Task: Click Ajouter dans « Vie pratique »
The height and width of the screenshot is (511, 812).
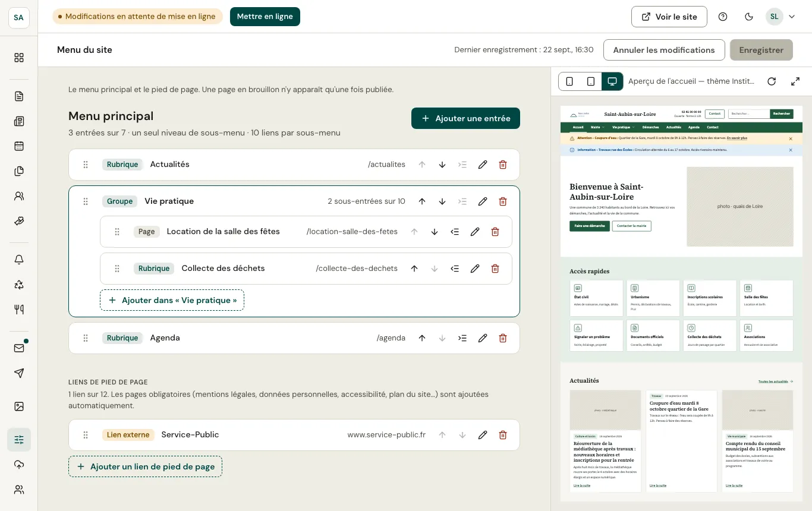Action: [172, 300]
